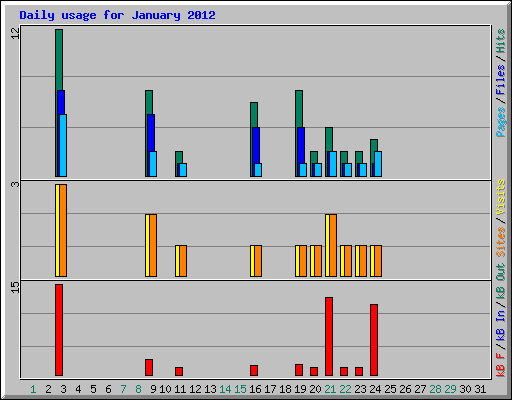Click the day 28 label on the axis
The height and width of the screenshot is (400, 512).
point(435,389)
